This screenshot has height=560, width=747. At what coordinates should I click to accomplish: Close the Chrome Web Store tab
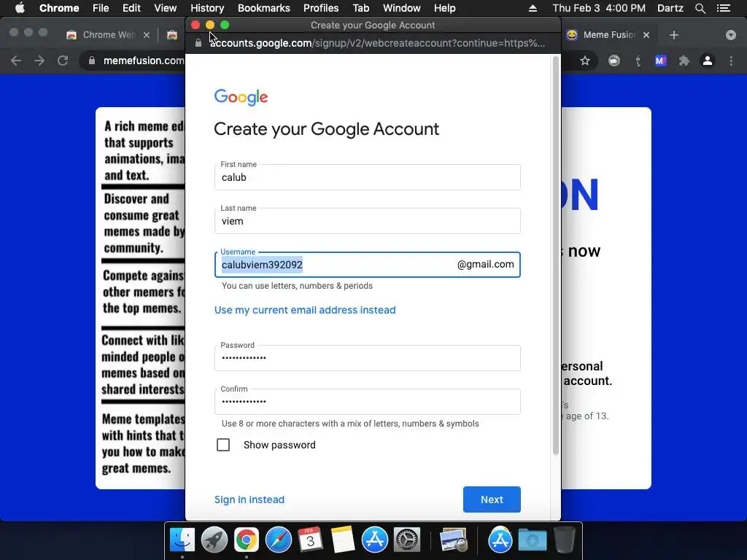(x=147, y=35)
